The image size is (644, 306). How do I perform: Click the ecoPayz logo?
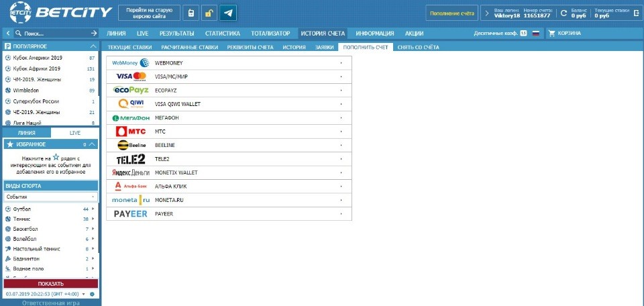(x=131, y=90)
